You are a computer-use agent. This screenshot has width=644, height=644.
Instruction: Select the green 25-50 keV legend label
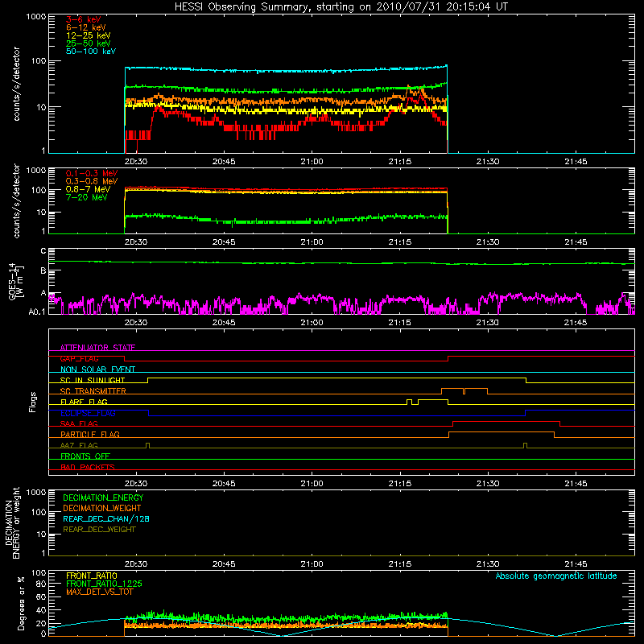tap(89, 43)
